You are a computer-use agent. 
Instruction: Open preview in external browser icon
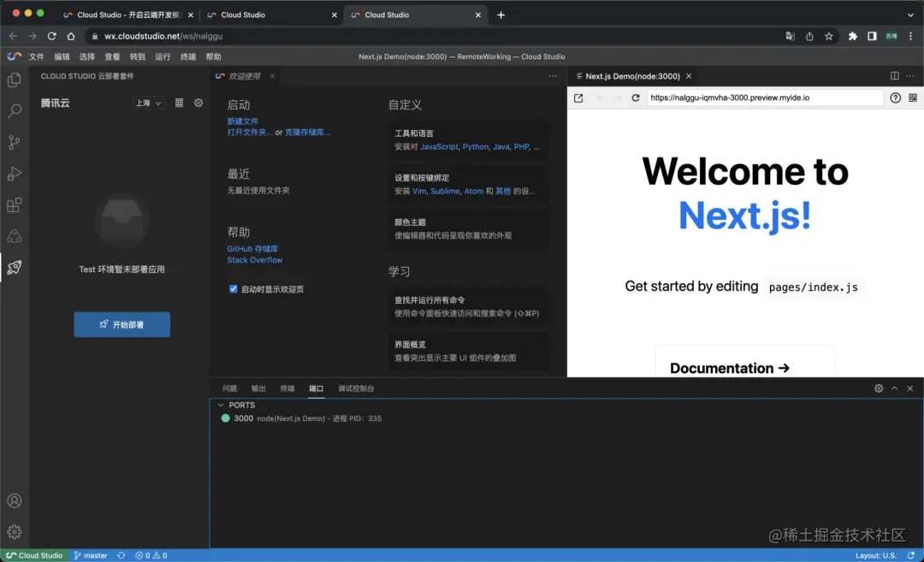coord(578,98)
